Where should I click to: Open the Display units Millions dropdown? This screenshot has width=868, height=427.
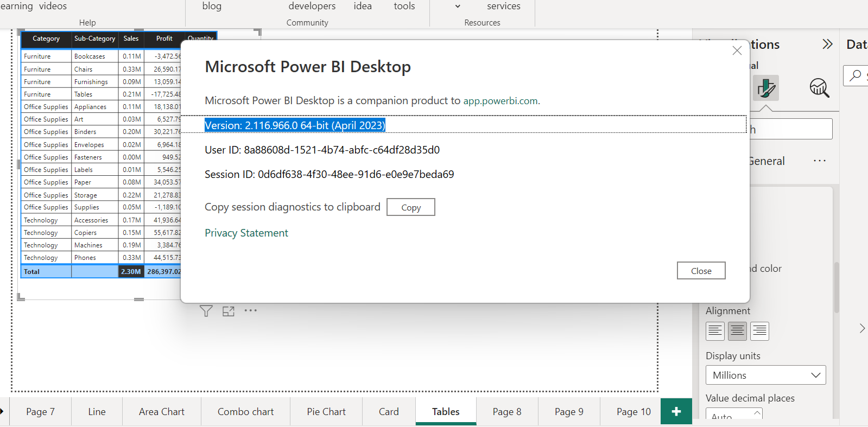coord(766,375)
